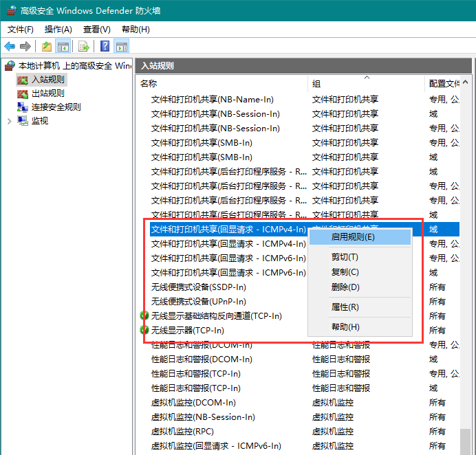Image resolution: width=476 pixels, height=455 pixels.
Task: Open the Help question mark icon
Action: pyautogui.click(x=105, y=47)
